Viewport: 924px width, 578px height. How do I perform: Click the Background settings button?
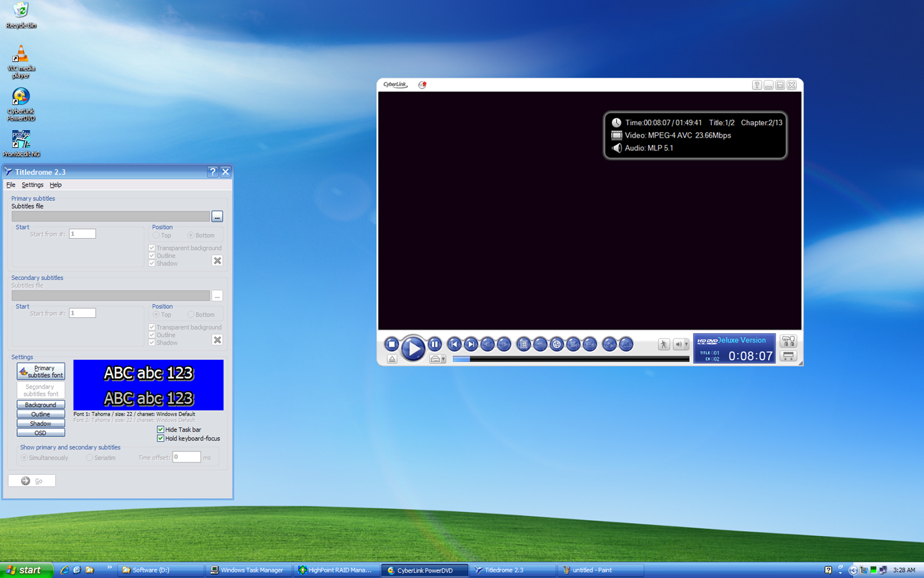coord(41,405)
